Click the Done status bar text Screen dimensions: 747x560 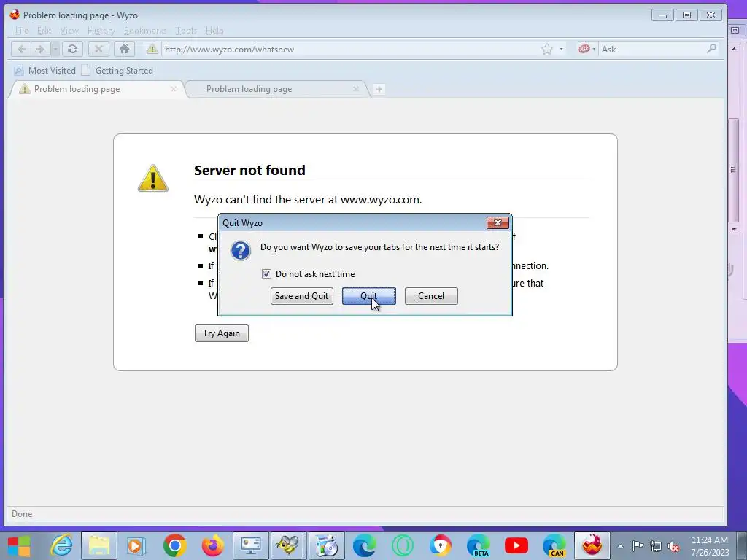pyautogui.click(x=22, y=514)
